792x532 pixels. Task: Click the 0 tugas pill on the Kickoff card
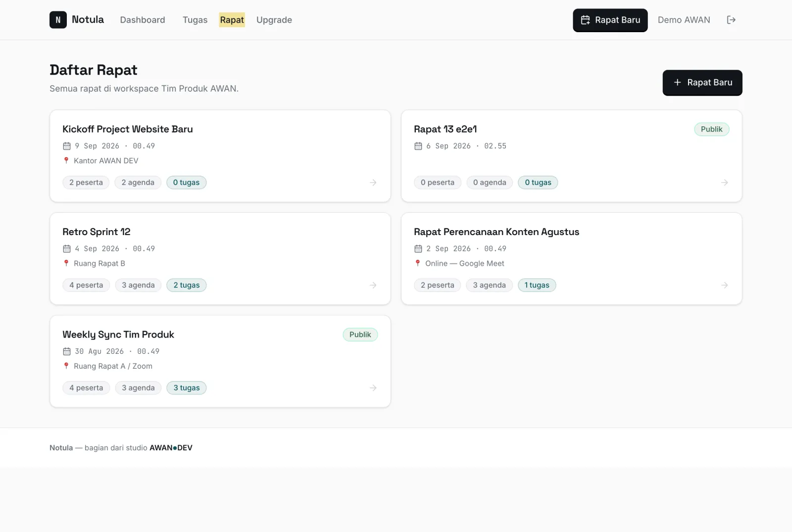pyautogui.click(x=187, y=183)
